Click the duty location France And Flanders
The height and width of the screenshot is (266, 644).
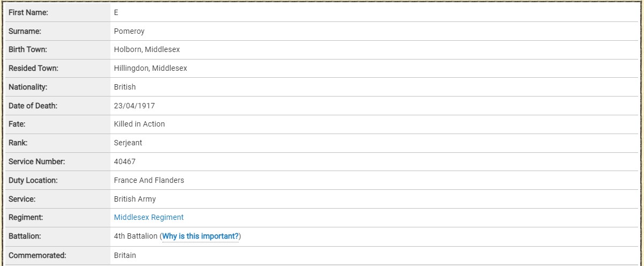tap(149, 180)
